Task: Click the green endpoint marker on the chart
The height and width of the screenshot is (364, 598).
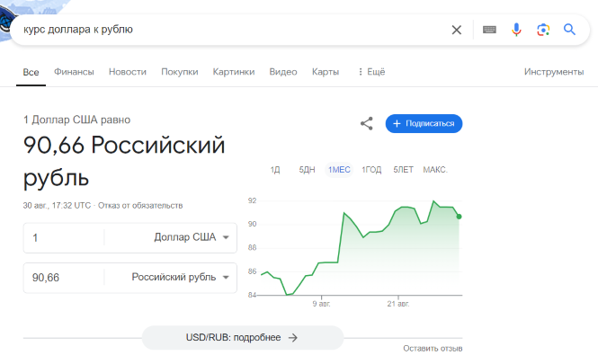Action: [459, 217]
